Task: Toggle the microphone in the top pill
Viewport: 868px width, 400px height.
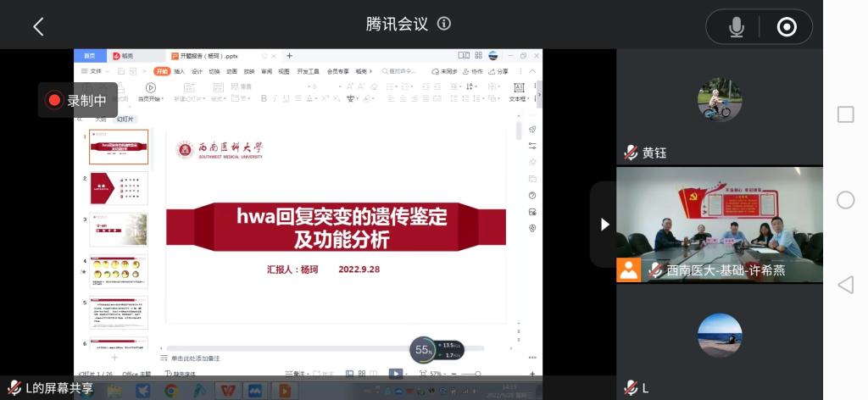Action: click(x=736, y=27)
